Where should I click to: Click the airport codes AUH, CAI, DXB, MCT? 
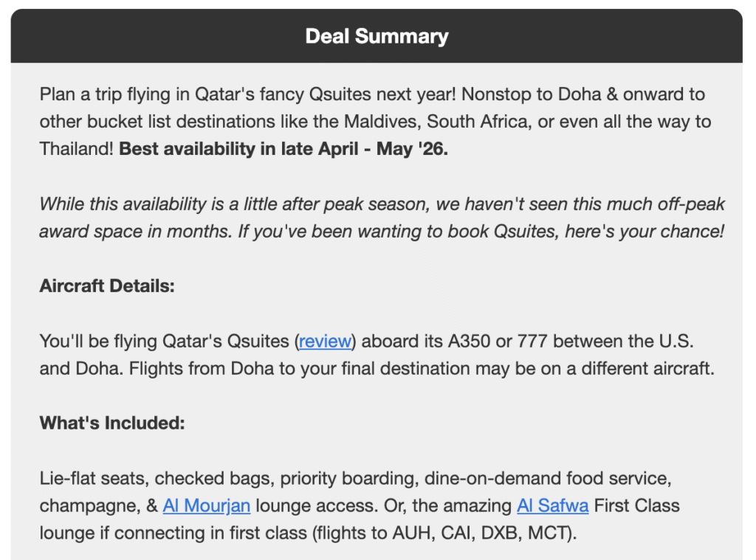482,533
